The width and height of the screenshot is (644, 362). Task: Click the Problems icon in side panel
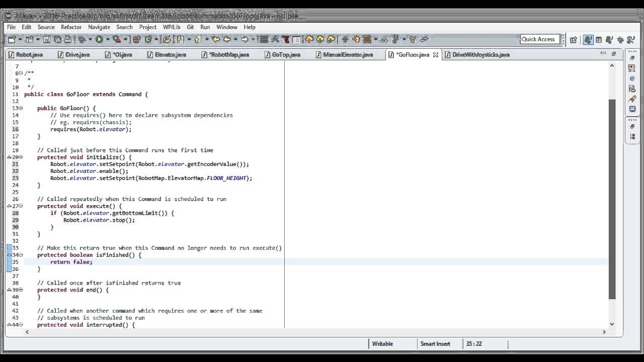click(x=632, y=68)
